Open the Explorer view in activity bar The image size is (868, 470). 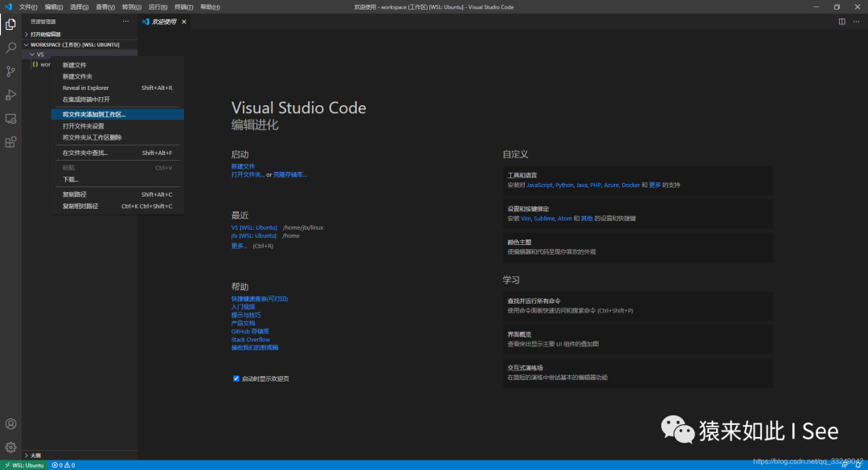[10, 24]
